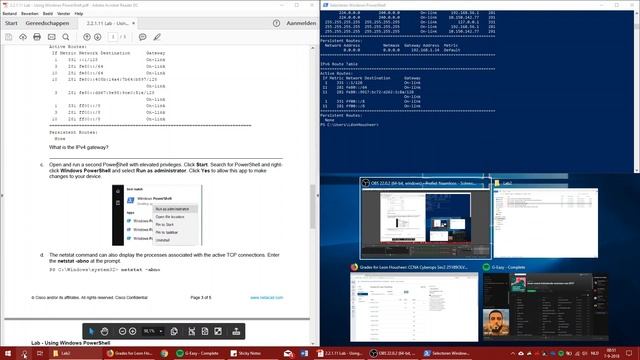Screen dimensions: 640x360
Task: Click the Acrobat document vertical scrollbar thumb
Action: (313, 206)
